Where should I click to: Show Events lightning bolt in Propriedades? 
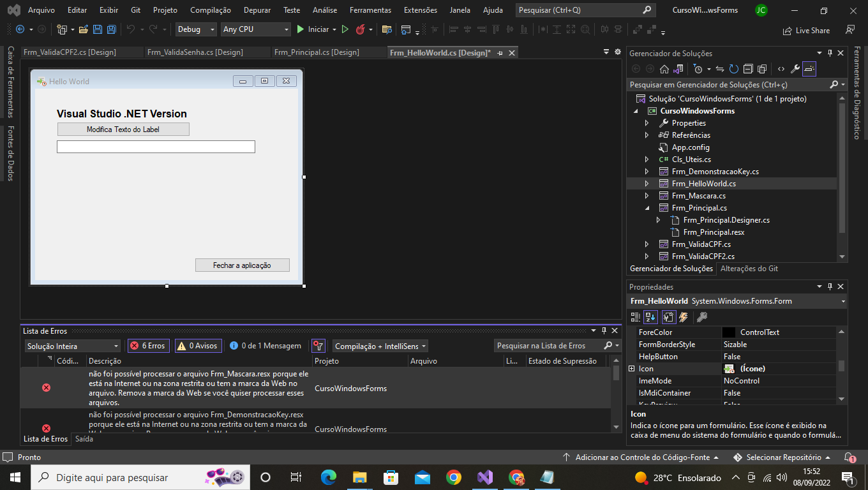click(684, 317)
